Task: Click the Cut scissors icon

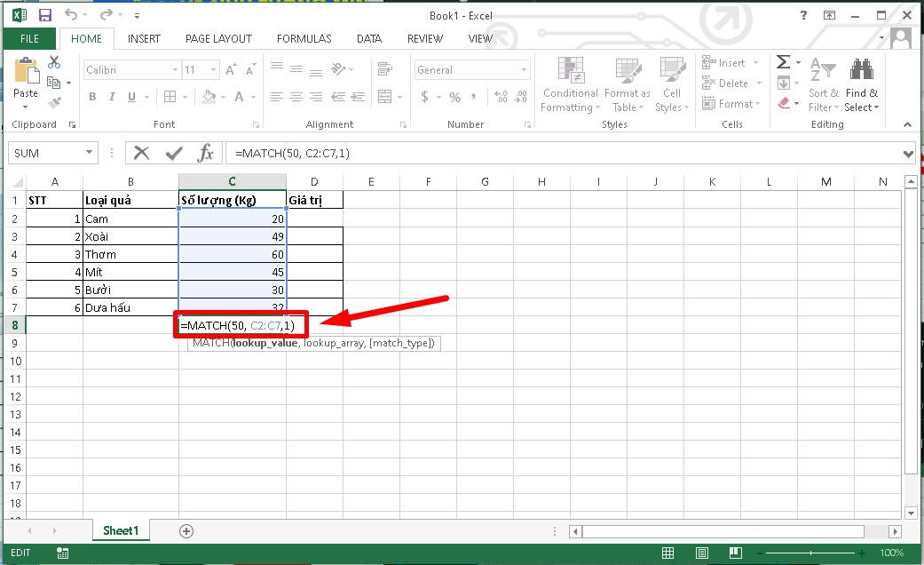Action: coord(54,62)
